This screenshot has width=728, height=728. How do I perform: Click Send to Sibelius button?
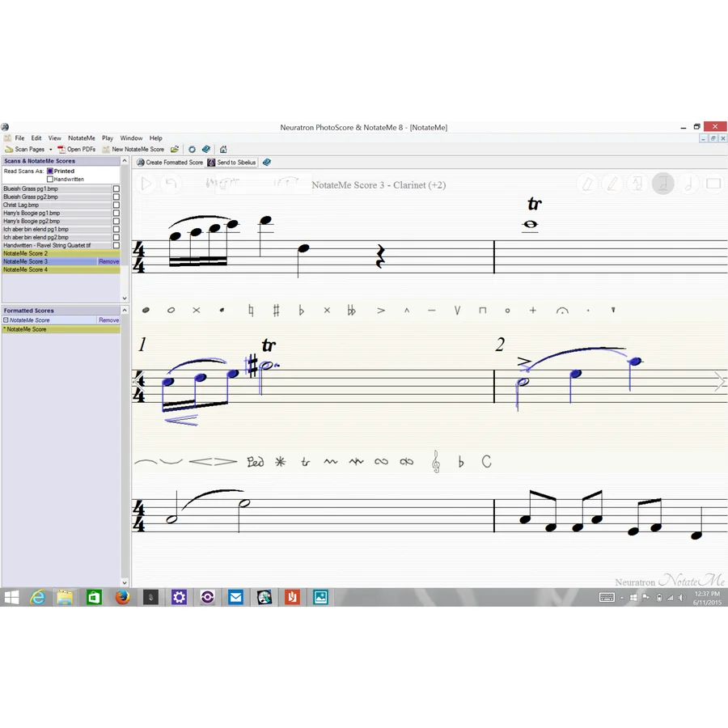231,163
